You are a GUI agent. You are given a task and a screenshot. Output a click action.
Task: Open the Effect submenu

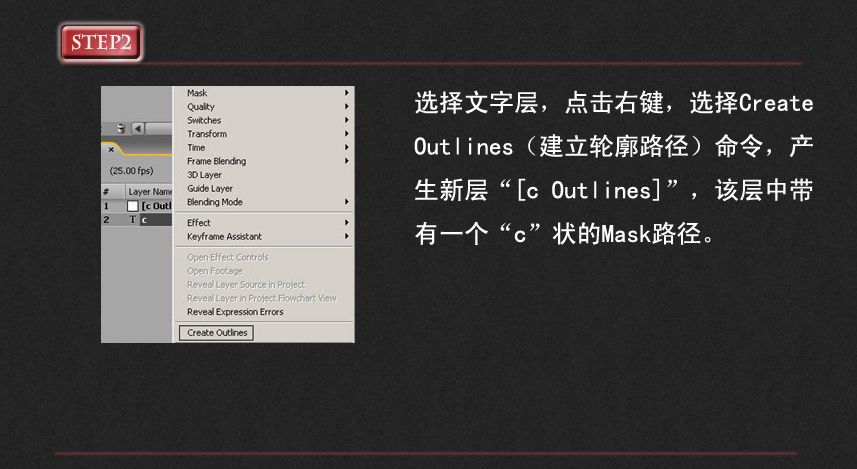click(x=264, y=223)
